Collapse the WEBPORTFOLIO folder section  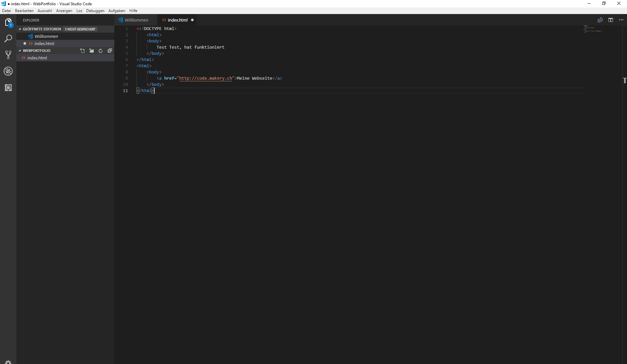click(20, 51)
